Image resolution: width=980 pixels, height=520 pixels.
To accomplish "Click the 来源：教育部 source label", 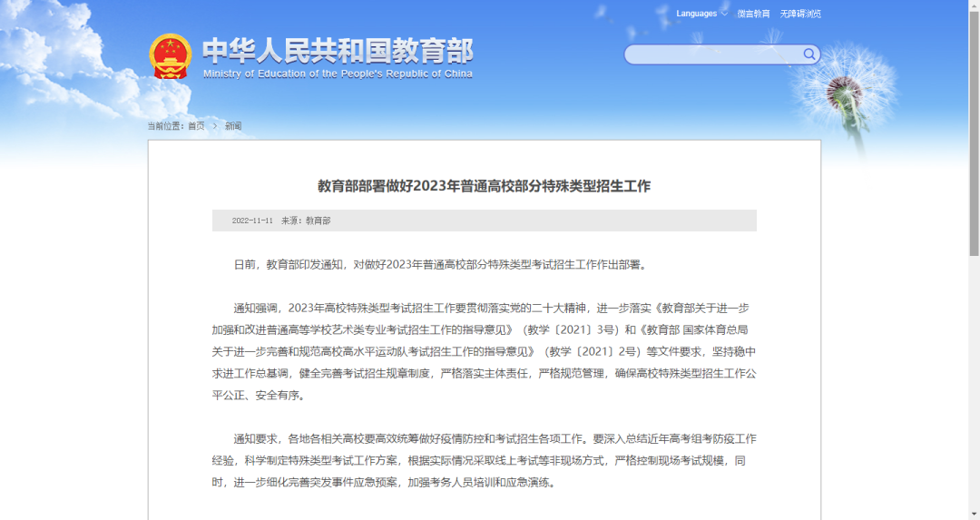I will [306, 221].
